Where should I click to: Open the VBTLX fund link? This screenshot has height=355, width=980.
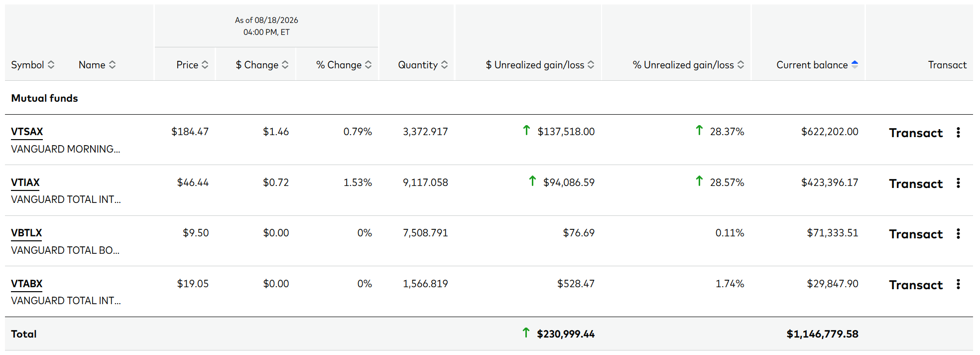point(26,233)
